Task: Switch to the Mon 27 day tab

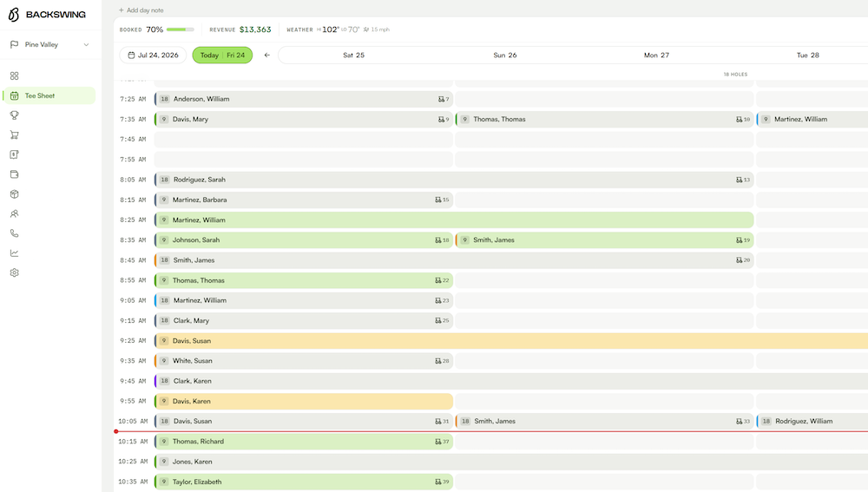Action: (656, 55)
